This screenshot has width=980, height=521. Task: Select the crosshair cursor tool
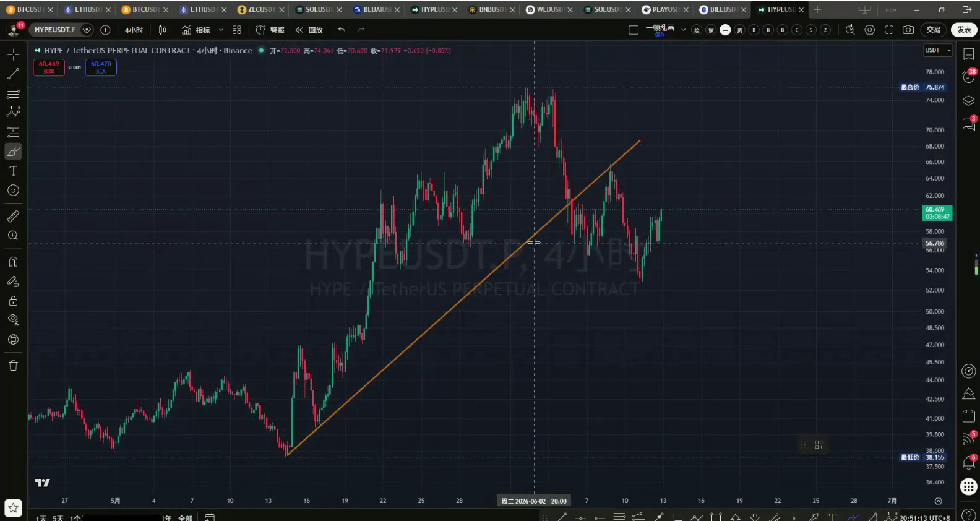13,54
